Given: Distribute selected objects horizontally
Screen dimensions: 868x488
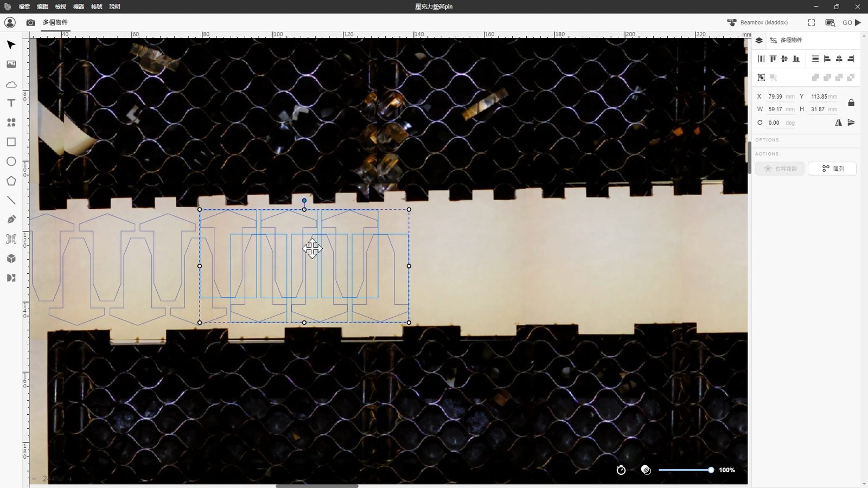Looking at the screenshot, I should (761, 59).
